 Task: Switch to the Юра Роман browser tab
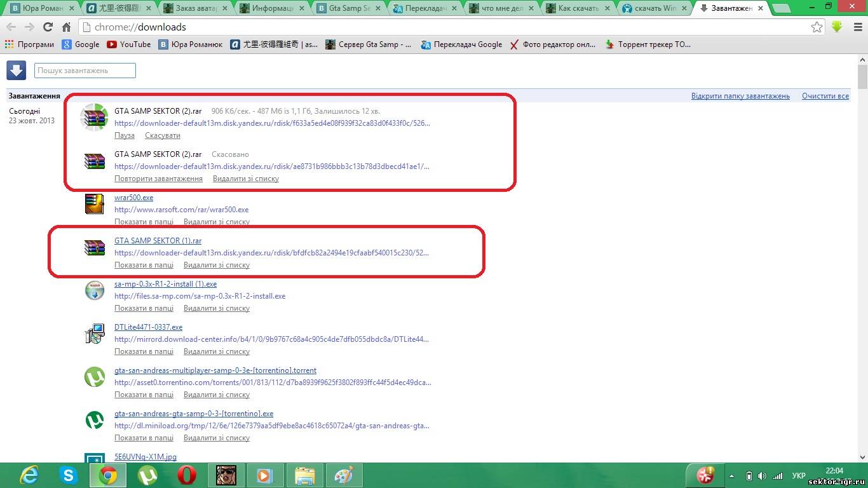pos(44,9)
